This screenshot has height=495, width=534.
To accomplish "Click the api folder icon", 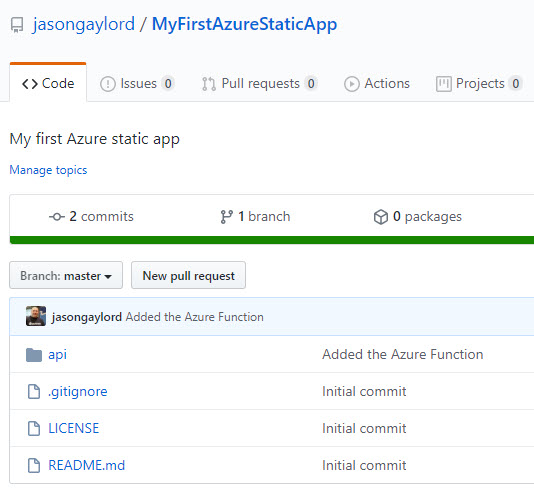I will click(x=34, y=355).
